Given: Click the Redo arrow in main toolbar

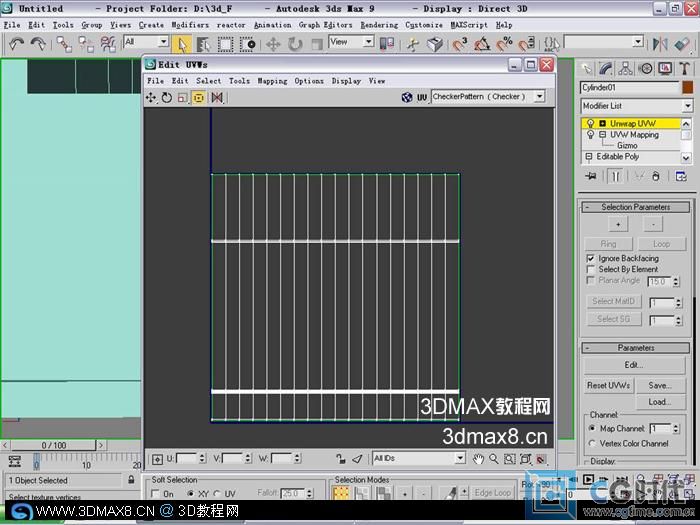Looking at the screenshot, I should (x=38, y=44).
